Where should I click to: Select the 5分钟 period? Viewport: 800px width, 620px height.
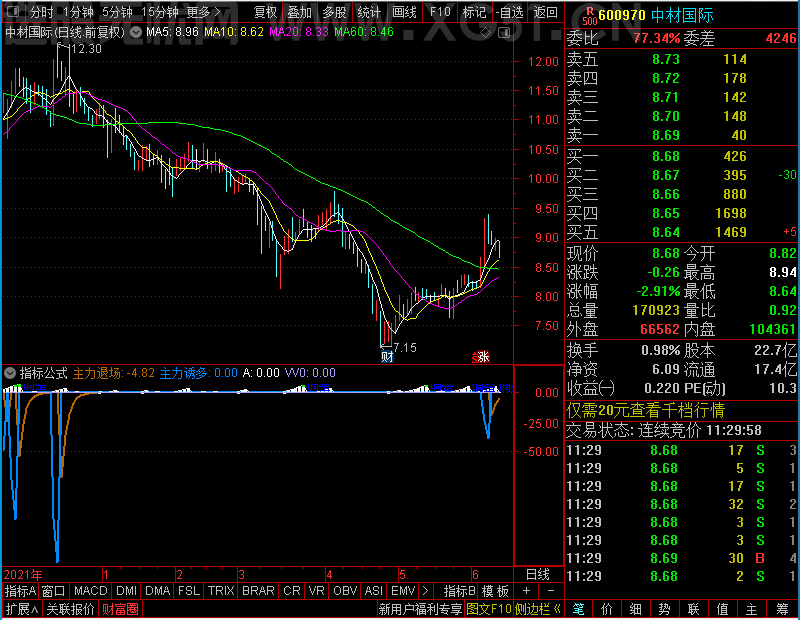point(117,12)
